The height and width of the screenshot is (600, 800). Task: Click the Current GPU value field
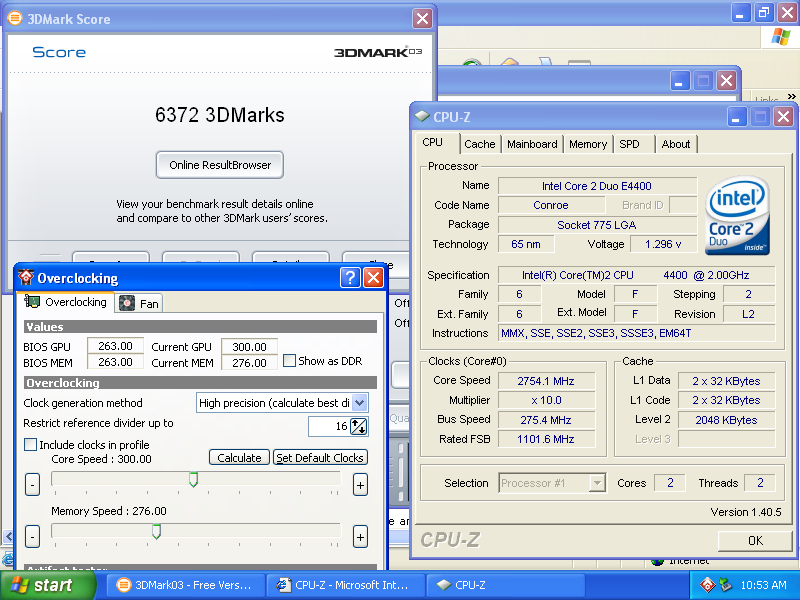point(249,346)
